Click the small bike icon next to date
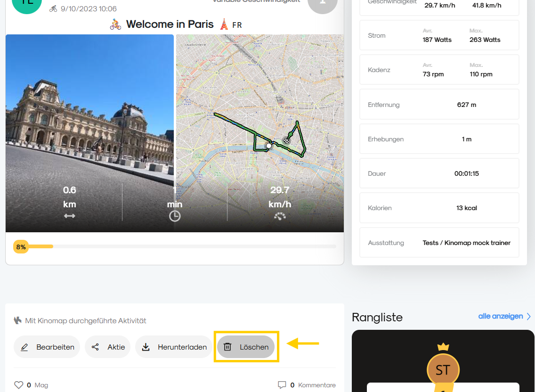 [x=53, y=9]
